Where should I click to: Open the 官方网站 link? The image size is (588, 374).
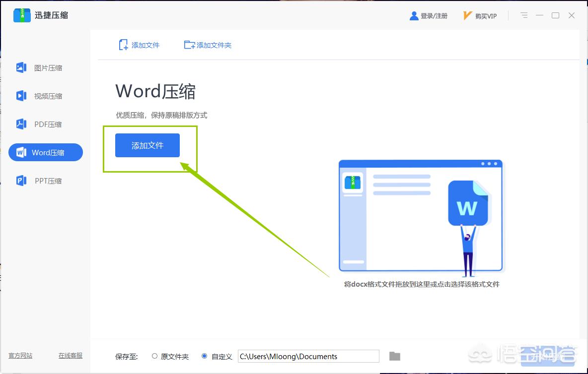20,356
